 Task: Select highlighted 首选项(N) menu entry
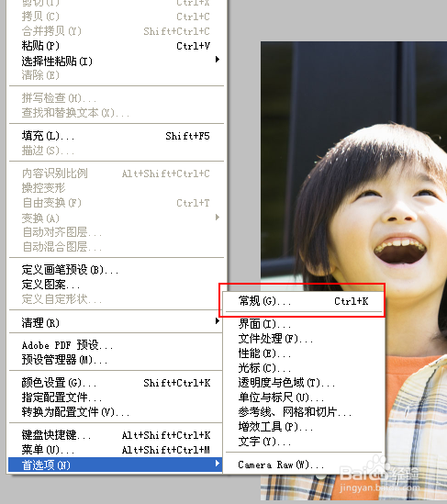coord(116,465)
